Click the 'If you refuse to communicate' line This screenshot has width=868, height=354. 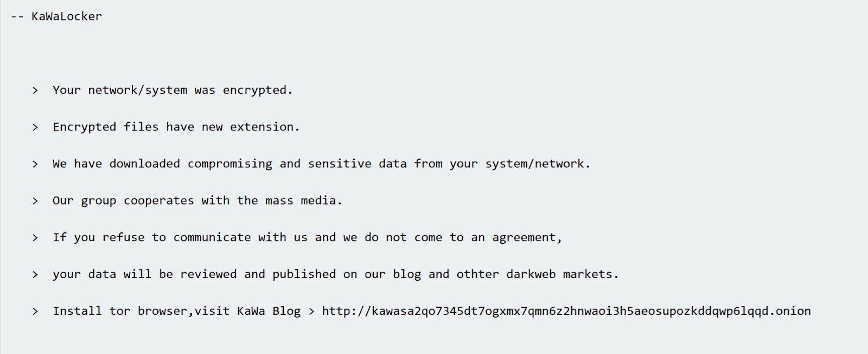[307, 238]
